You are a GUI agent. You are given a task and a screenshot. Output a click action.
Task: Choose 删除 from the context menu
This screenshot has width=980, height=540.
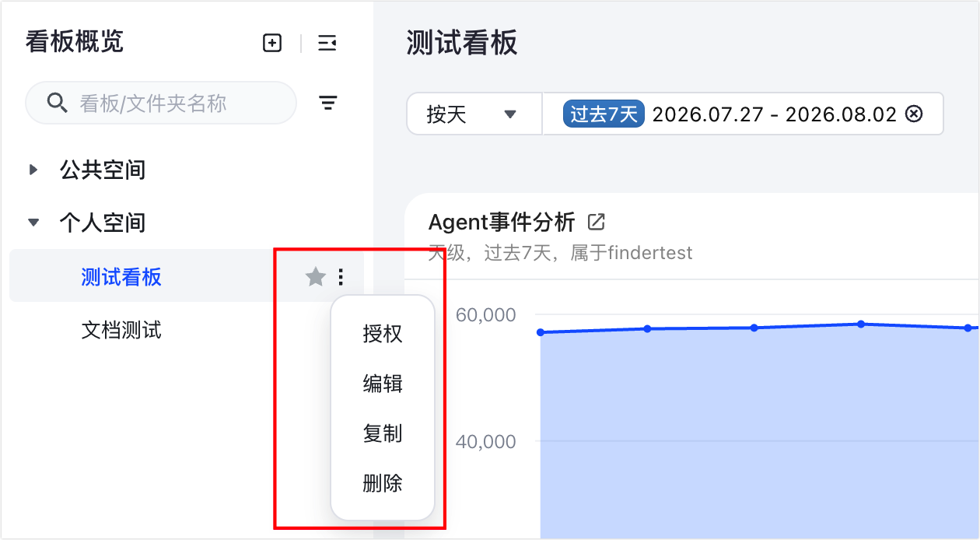coord(383,483)
